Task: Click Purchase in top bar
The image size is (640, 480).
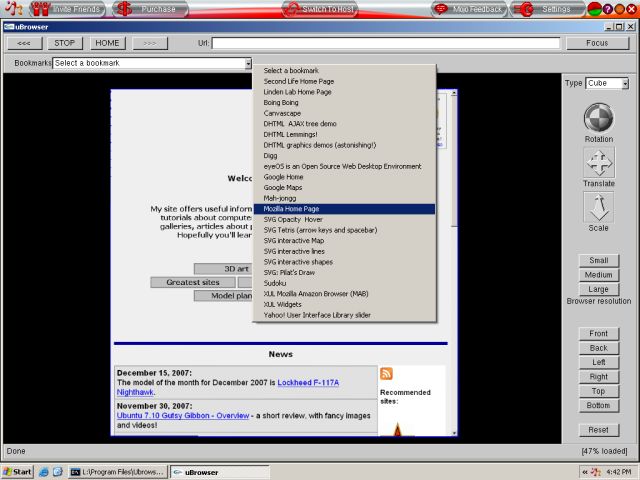Action: 150,9
